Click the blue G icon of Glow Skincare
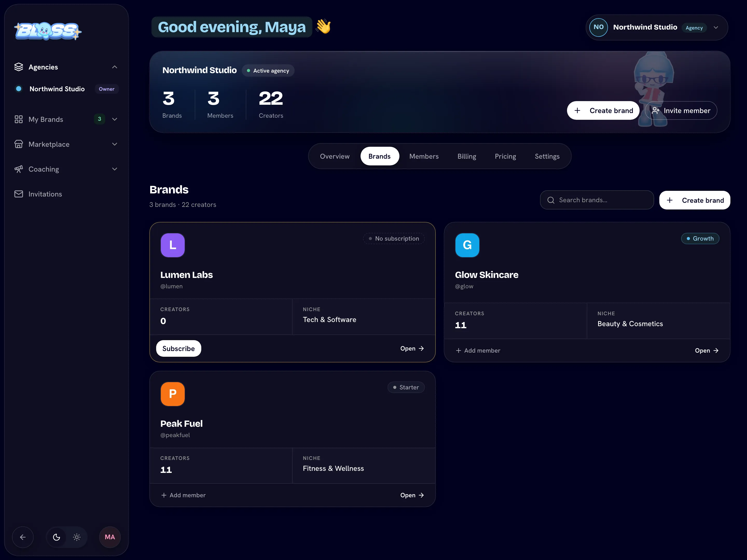 point(467,245)
